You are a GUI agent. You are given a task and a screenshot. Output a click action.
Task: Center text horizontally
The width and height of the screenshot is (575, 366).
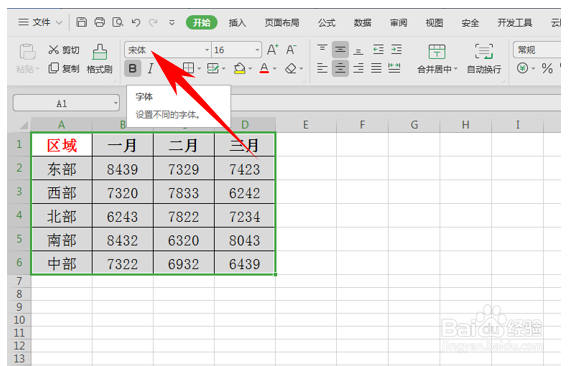point(340,68)
